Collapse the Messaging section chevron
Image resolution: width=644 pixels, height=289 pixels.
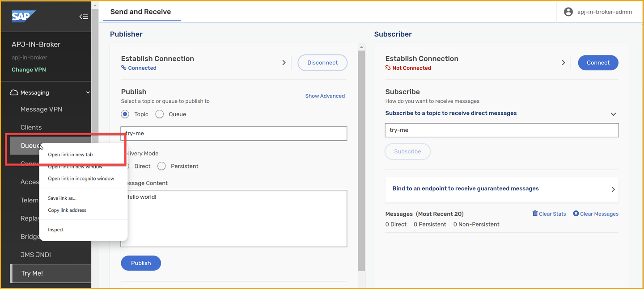coord(88,92)
